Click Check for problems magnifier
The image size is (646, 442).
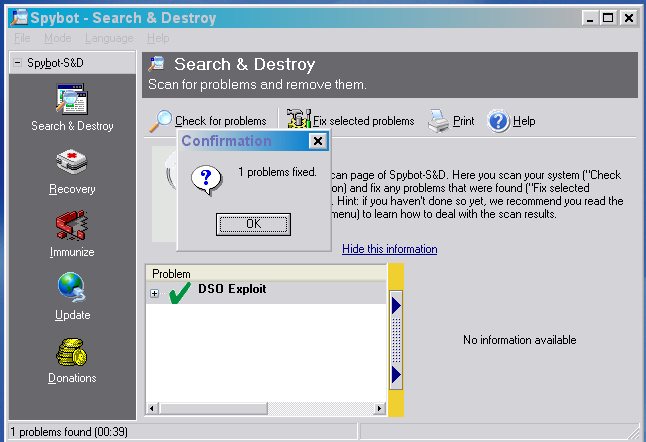click(x=161, y=121)
